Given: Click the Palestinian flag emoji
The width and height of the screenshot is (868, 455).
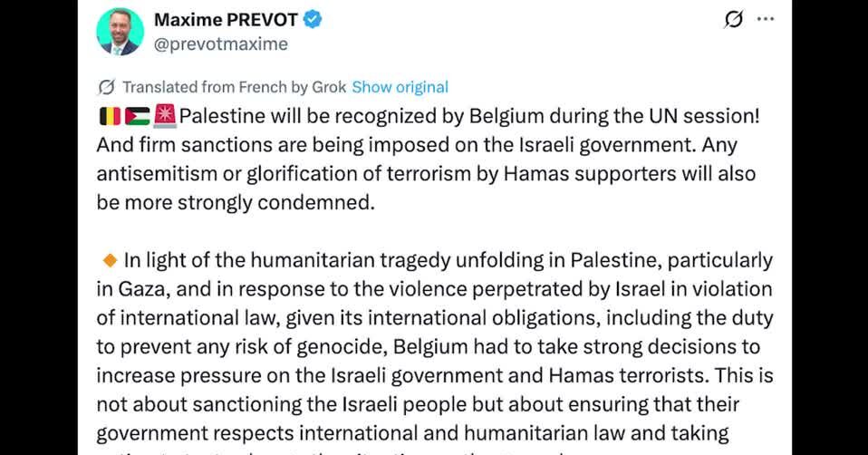Looking at the screenshot, I should click(138, 116).
